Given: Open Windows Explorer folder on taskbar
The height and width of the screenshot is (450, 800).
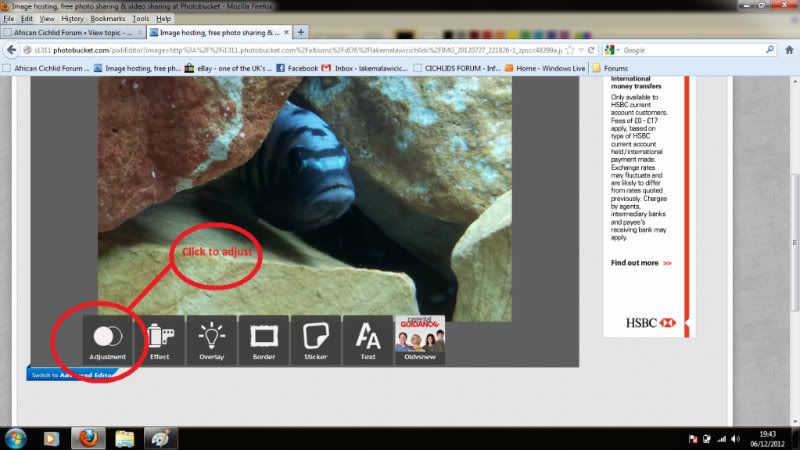Looking at the screenshot, I should point(124,439).
